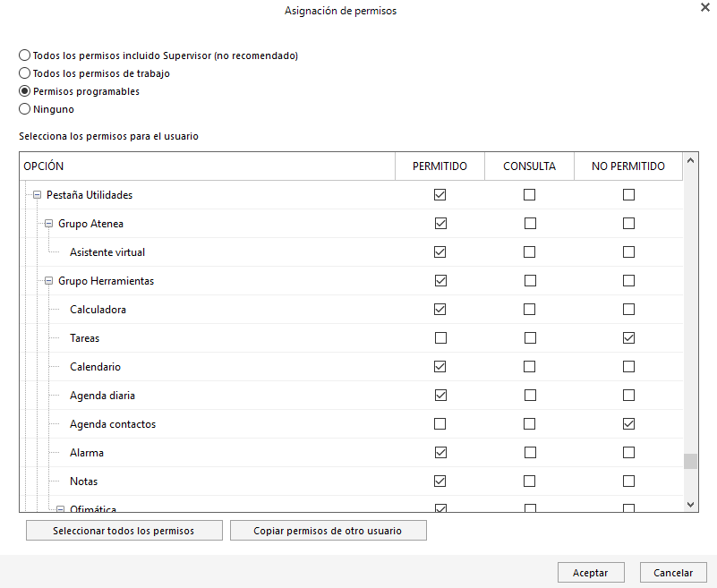Check NO PERMITIDO for Grupo Herramientas
This screenshot has width=717, height=588.
click(628, 281)
